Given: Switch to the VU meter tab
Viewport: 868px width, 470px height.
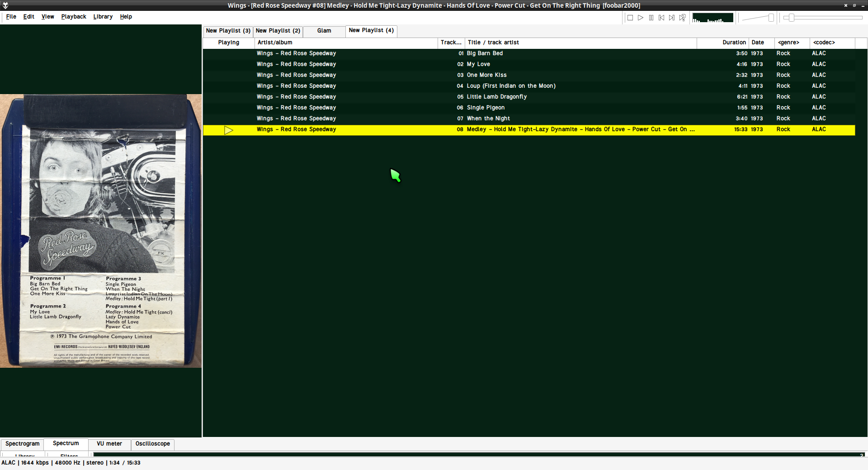Looking at the screenshot, I should pos(109,444).
